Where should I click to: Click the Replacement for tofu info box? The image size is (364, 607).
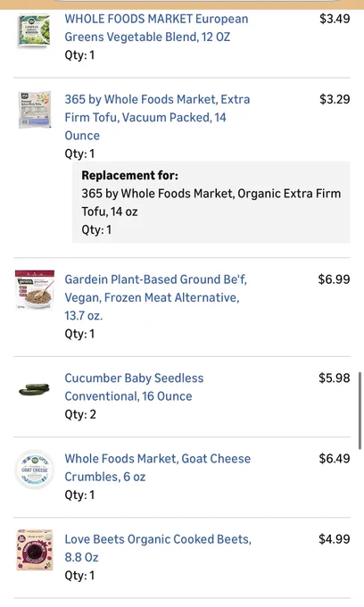tap(211, 203)
